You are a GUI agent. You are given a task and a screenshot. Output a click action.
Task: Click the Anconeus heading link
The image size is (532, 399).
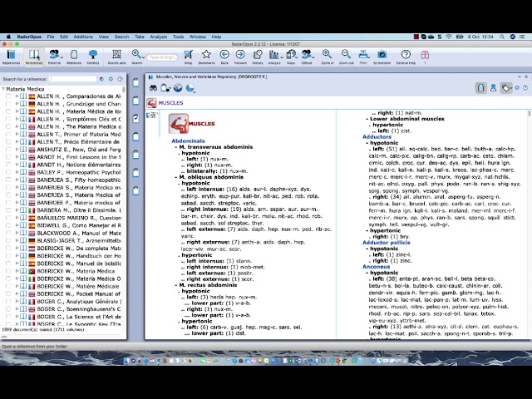point(376,267)
